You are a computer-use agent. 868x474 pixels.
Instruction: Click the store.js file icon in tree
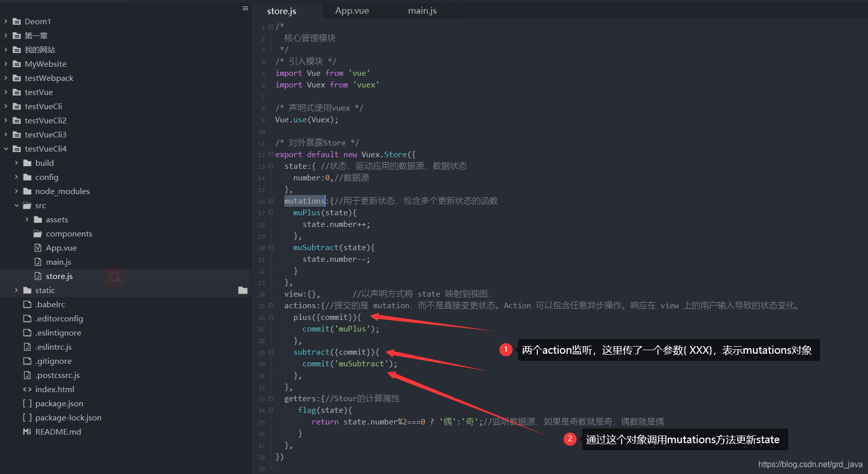click(x=38, y=276)
